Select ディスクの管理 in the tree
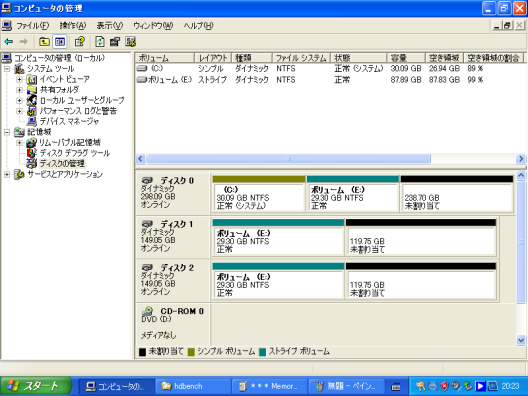528x396 pixels. point(62,164)
